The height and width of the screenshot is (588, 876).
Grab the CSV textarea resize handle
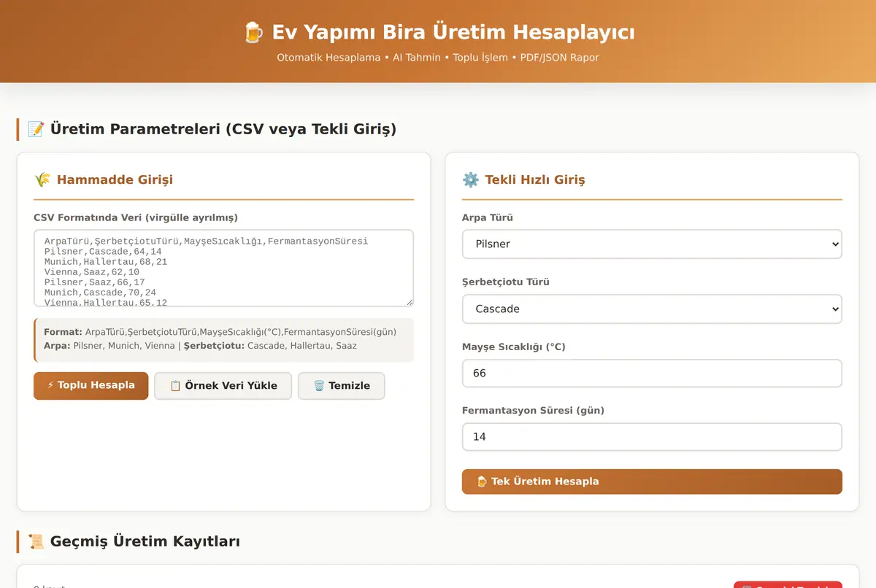tap(409, 302)
